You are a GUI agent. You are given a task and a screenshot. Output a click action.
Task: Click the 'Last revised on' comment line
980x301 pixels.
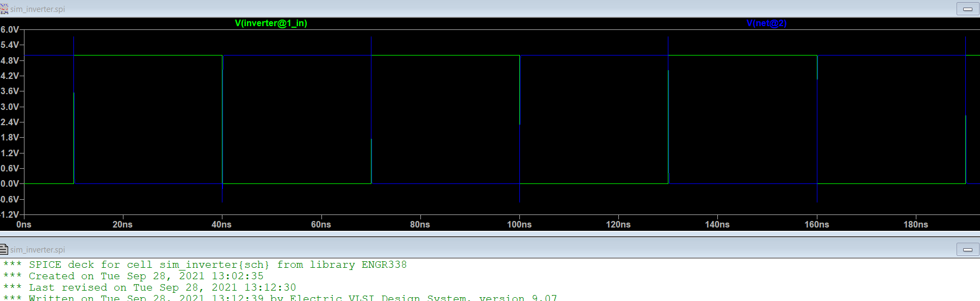coord(162,287)
